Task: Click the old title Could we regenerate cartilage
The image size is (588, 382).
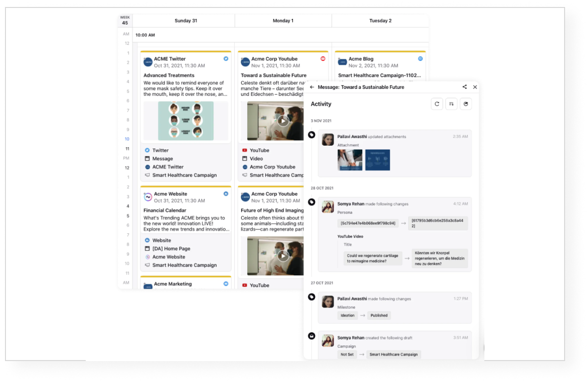Action: [x=373, y=258]
